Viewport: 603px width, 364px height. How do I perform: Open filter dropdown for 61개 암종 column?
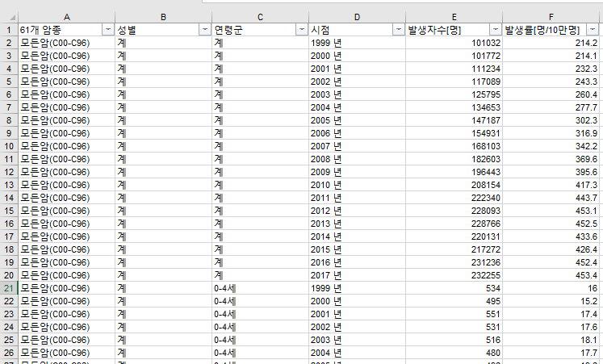click(x=108, y=30)
